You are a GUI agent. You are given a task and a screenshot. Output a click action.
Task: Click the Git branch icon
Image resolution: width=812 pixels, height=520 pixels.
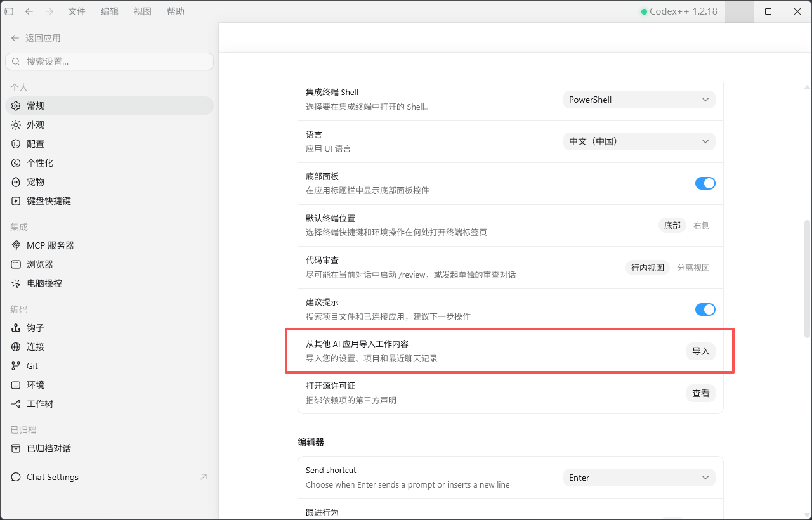tap(16, 366)
